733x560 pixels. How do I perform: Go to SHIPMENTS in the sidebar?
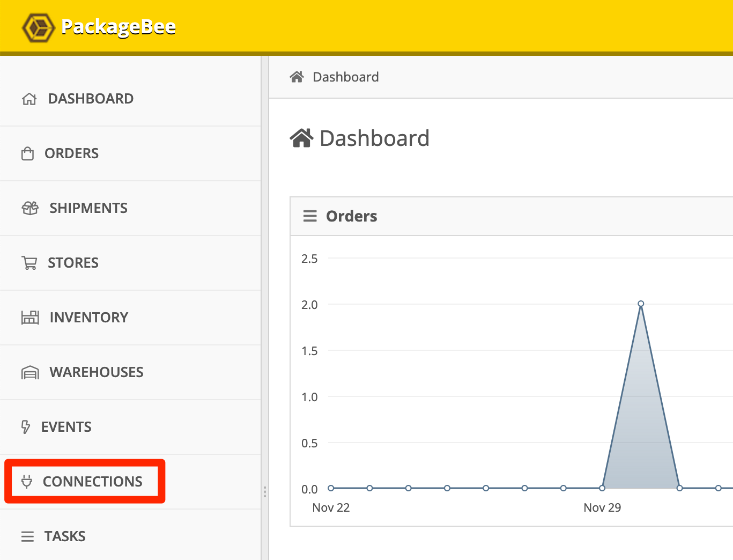pyautogui.click(x=88, y=208)
